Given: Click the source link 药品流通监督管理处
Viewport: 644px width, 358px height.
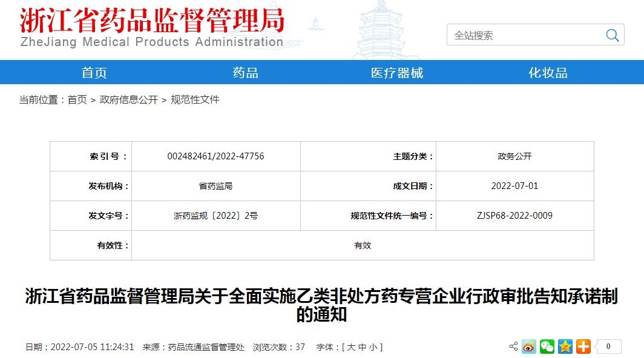Looking at the screenshot, I should (x=205, y=347).
